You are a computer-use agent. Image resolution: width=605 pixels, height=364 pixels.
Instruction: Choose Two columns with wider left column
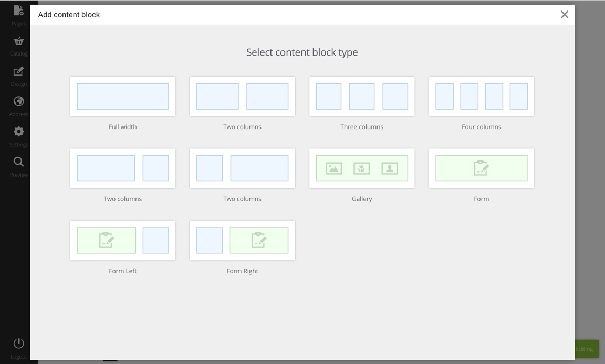pyautogui.click(x=123, y=168)
